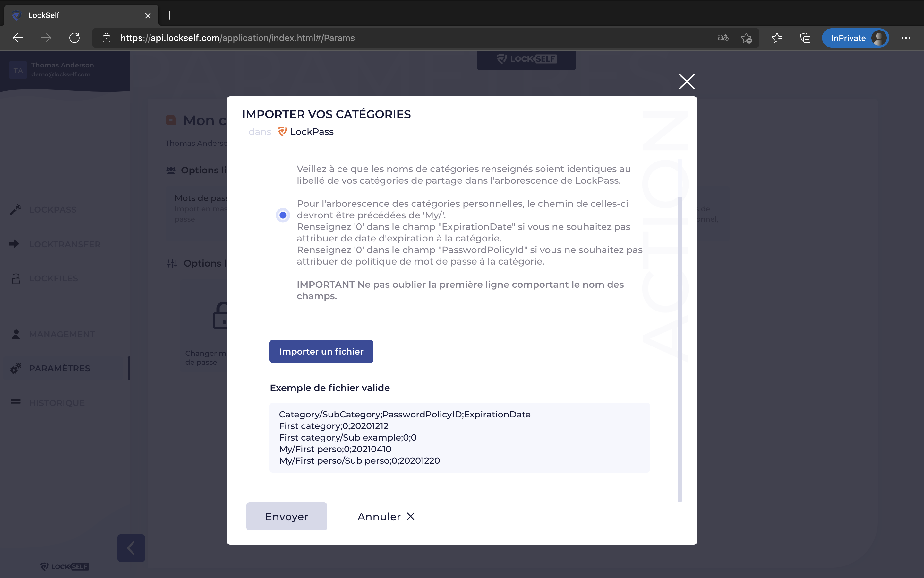The height and width of the screenshot is (578, 924).
Task: Click the LockFiles padlock icon
Action: tap(16, 278)
